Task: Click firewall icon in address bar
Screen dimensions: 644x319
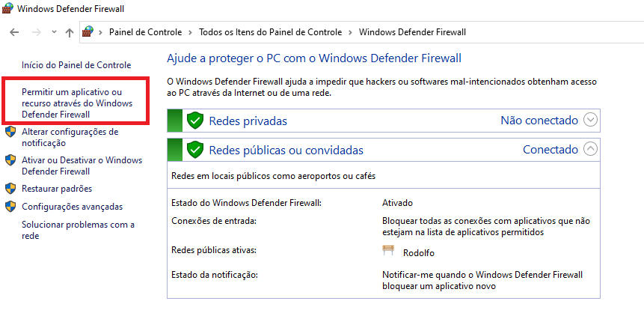Action: click(x=88, y=31)
